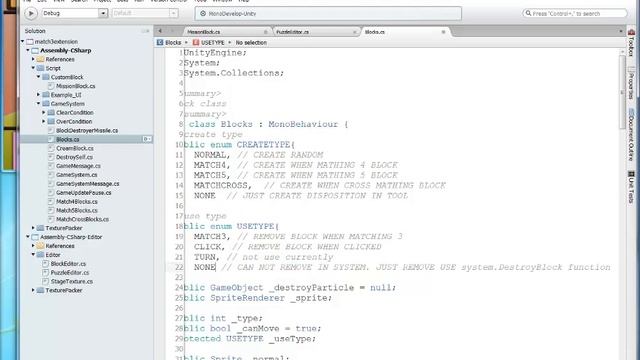Expand TexturePacker folder under Assembly-CSharp-Editor
This screenshot has height=360, width=640.
[x=33, y=291]
